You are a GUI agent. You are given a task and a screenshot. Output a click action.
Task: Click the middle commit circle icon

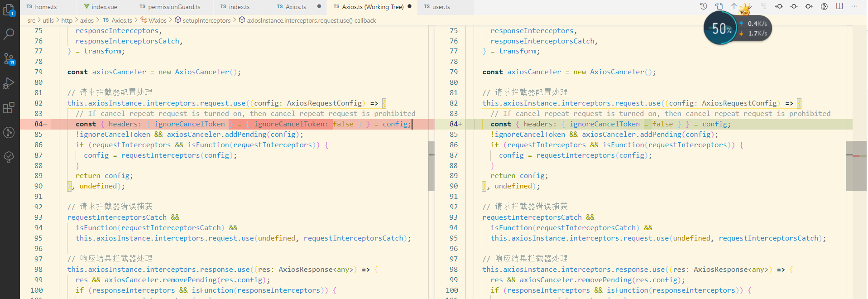point(794,6)
